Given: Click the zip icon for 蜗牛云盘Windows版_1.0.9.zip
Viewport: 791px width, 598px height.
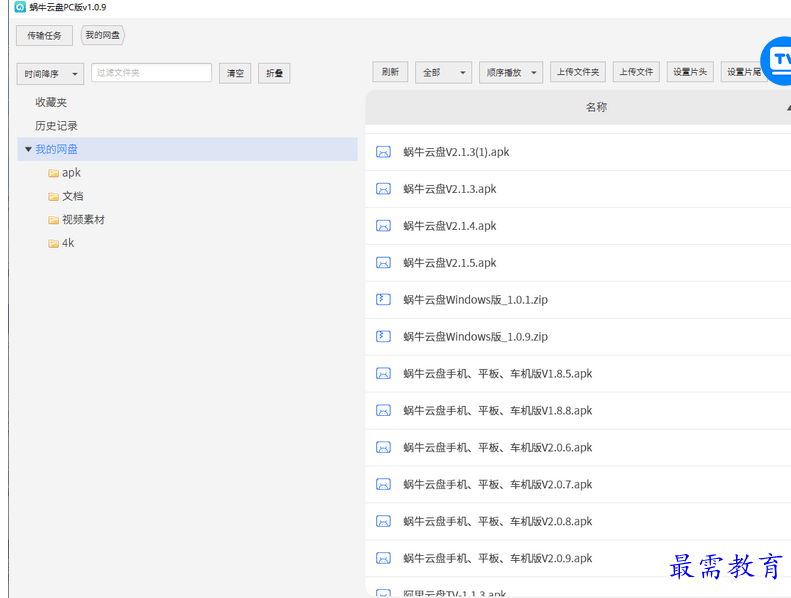Looking at the screenshot, I should pos(383,336).
